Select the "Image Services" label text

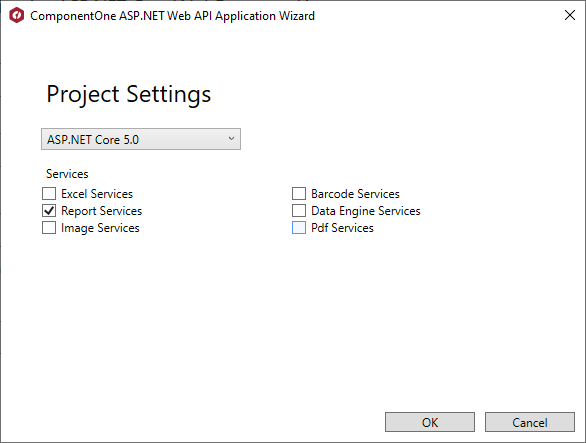(x=100, y=228)
